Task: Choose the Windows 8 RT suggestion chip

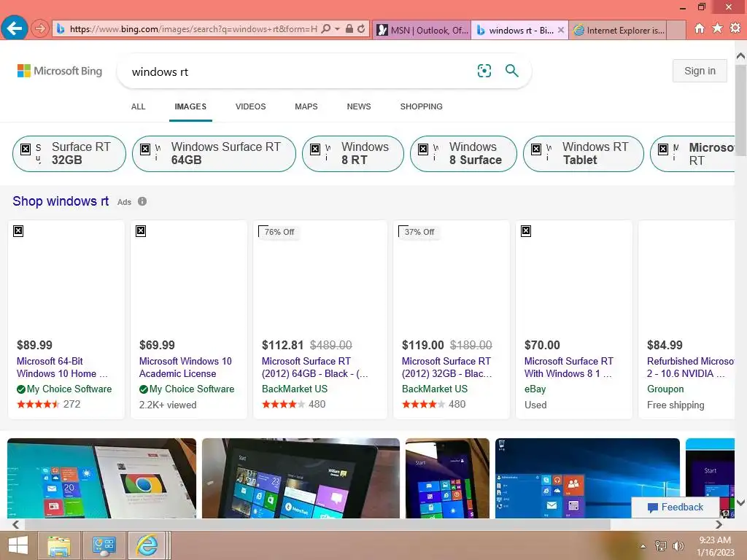Action: (x=353, y=153)
